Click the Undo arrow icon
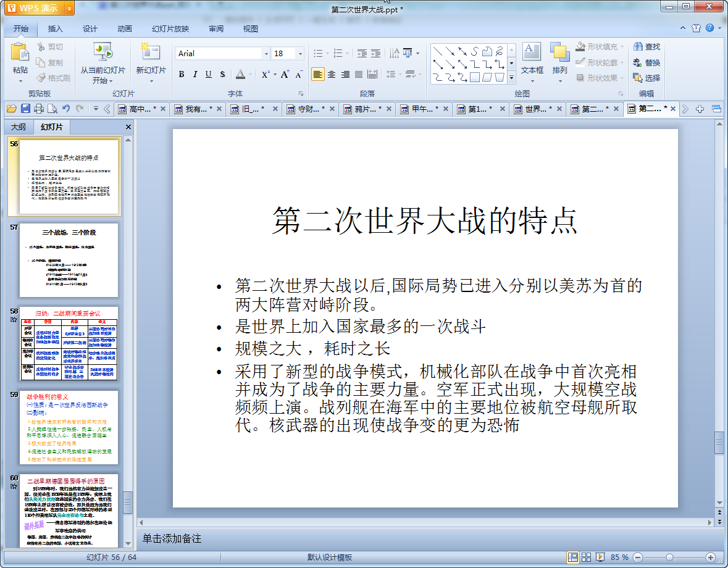Image resolution: width=728 pixels, height=568 pixels. tap(66, 109)
